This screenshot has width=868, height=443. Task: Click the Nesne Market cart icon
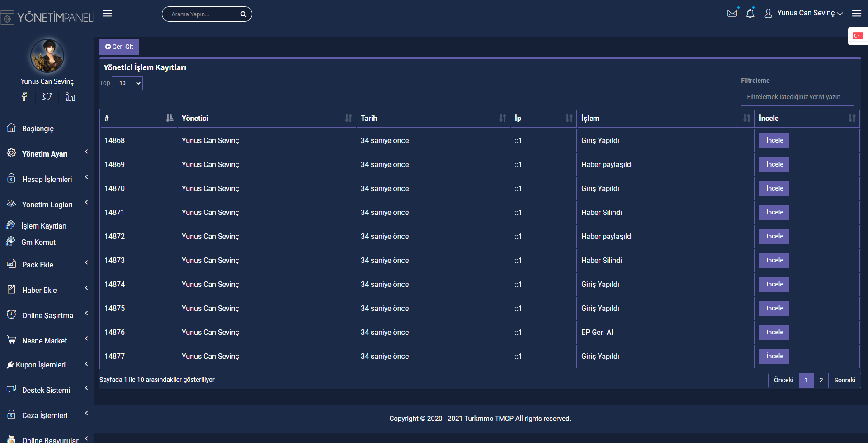[x=11, y=339]
